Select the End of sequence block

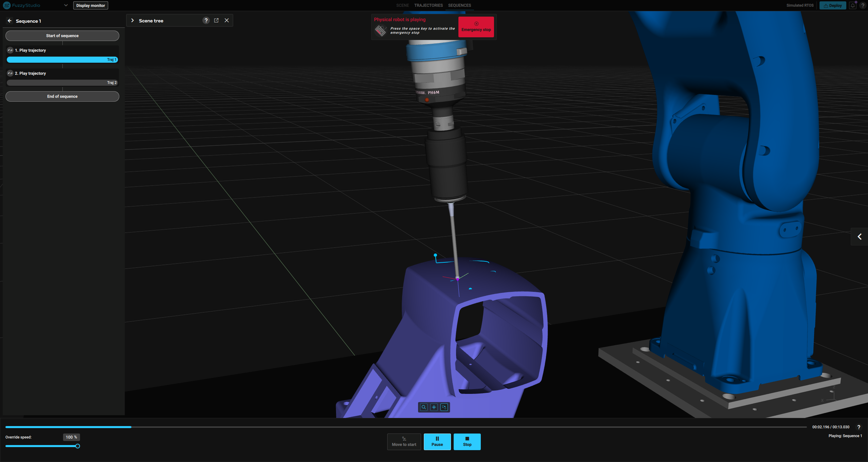pyautogui.click(x=62, y=96)
